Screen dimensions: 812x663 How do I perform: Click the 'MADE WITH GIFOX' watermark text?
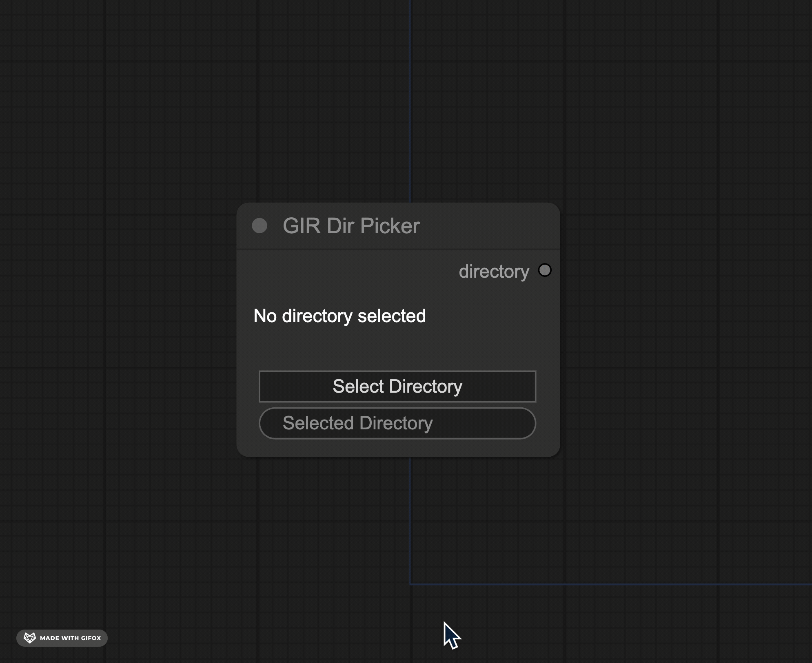(x=70, y=638)
